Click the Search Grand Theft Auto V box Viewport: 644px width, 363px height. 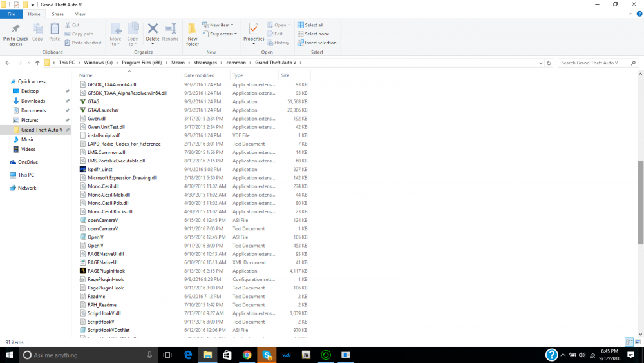[x=598, y=63]
